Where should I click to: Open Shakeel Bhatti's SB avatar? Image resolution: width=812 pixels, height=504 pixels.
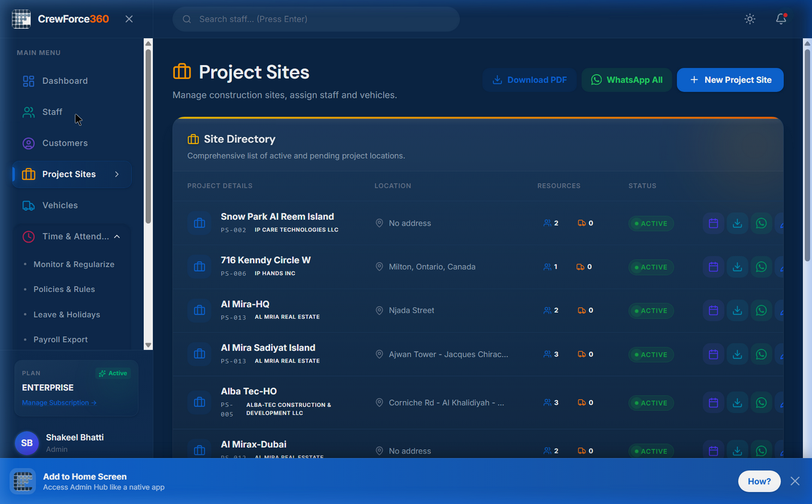[27, 443]
